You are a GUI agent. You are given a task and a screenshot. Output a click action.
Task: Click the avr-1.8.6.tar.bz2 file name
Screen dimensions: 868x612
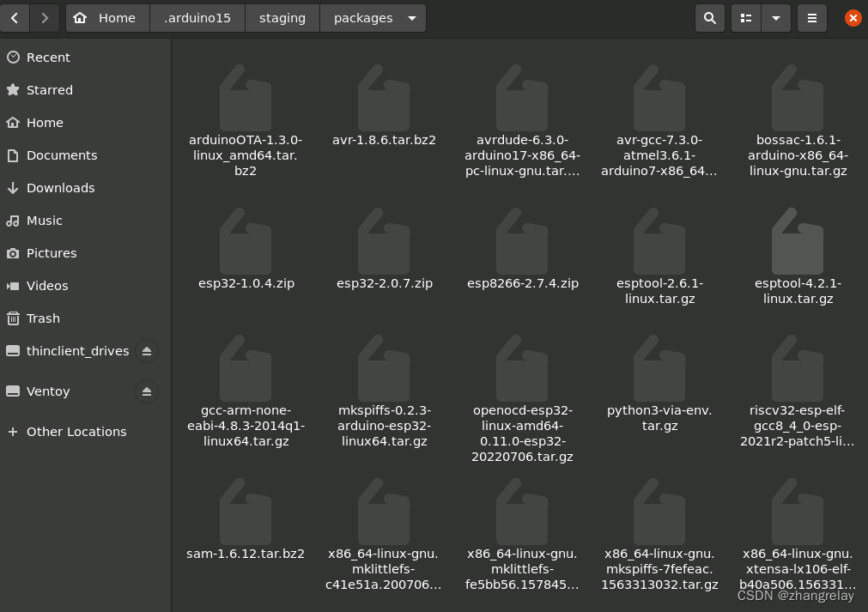pos(384,140)
